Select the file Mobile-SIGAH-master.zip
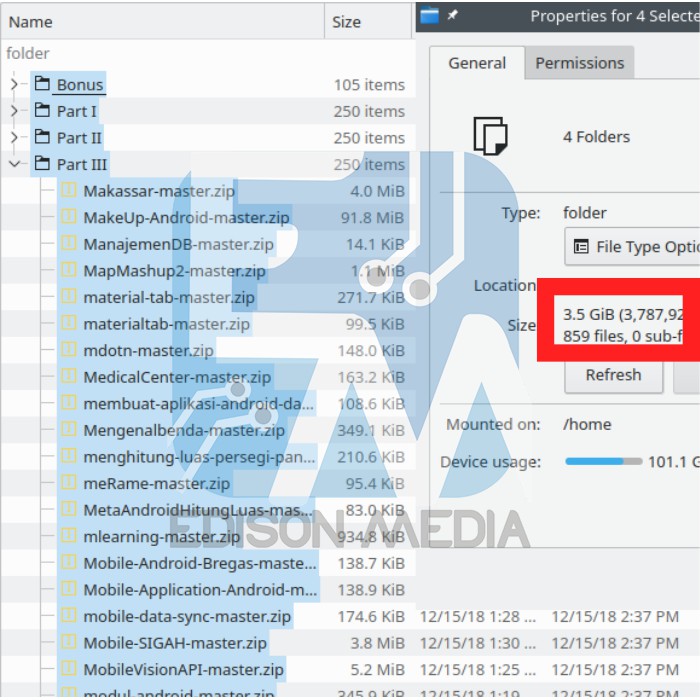The width and height of the screenshot is (700, 700). click(175, 643)
